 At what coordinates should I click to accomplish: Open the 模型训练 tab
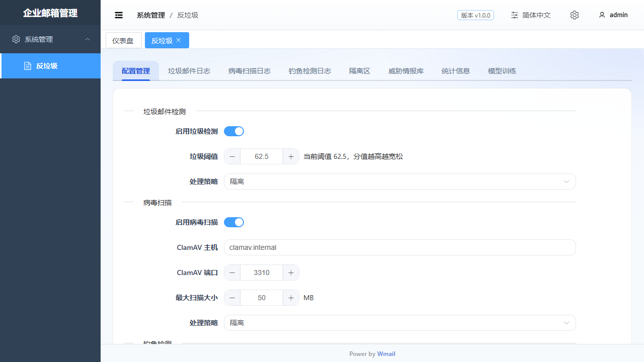pyautogui.click(x=502, y=71)
